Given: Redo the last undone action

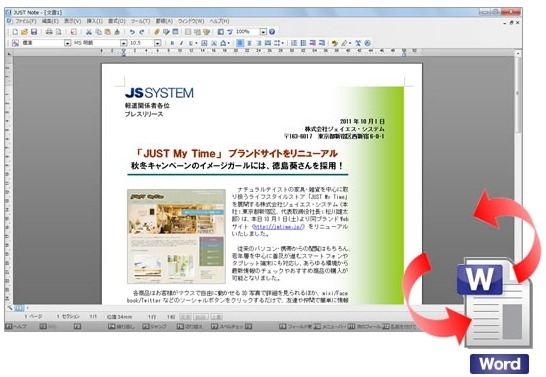Looking at the screenshot, I should [x=141, y=32].
